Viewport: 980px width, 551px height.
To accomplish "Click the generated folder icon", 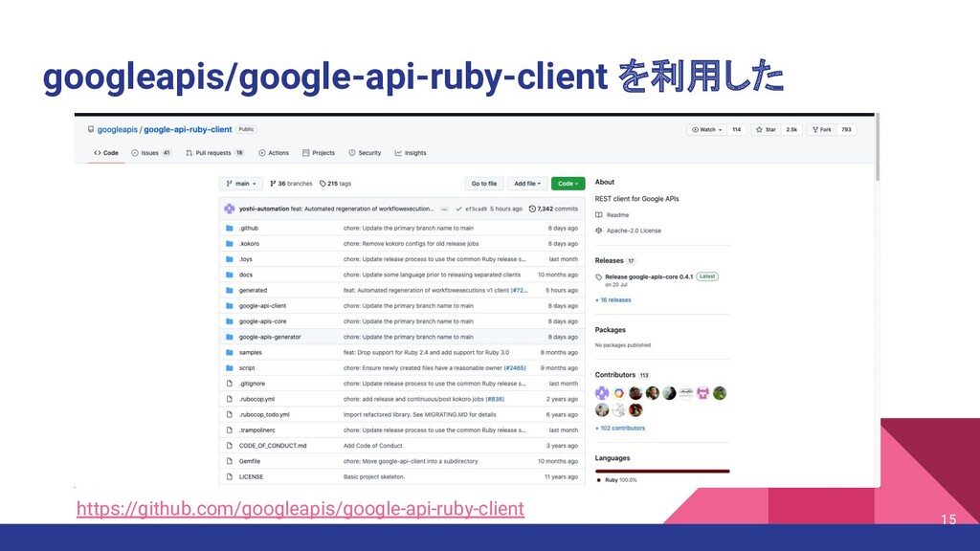I will (x=230, y=291).
